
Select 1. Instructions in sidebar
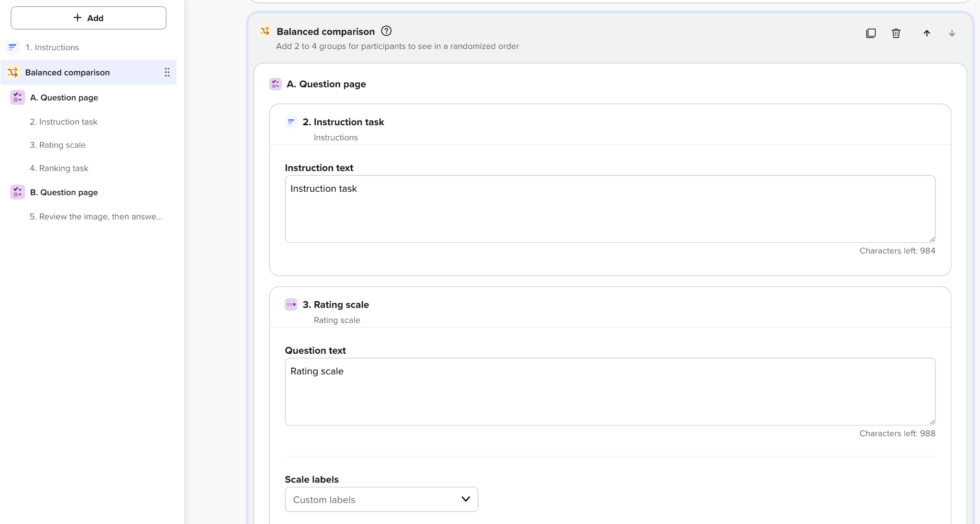[x=52, y=47]
